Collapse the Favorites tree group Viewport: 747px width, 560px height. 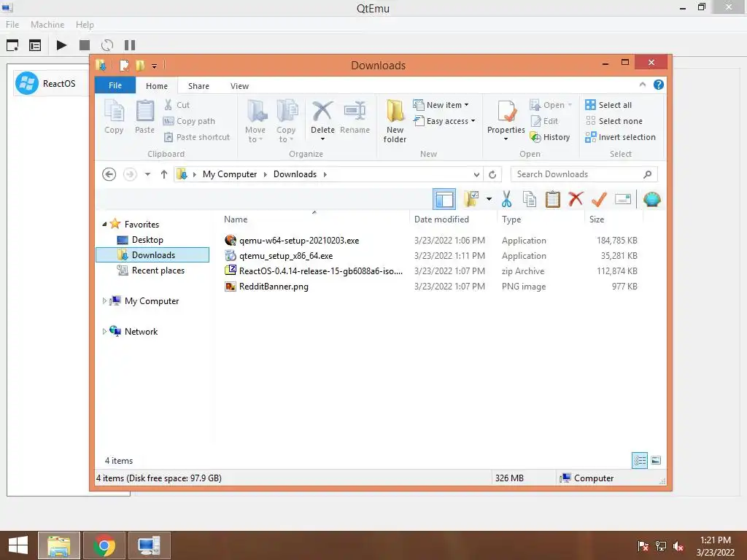[104, 224]
